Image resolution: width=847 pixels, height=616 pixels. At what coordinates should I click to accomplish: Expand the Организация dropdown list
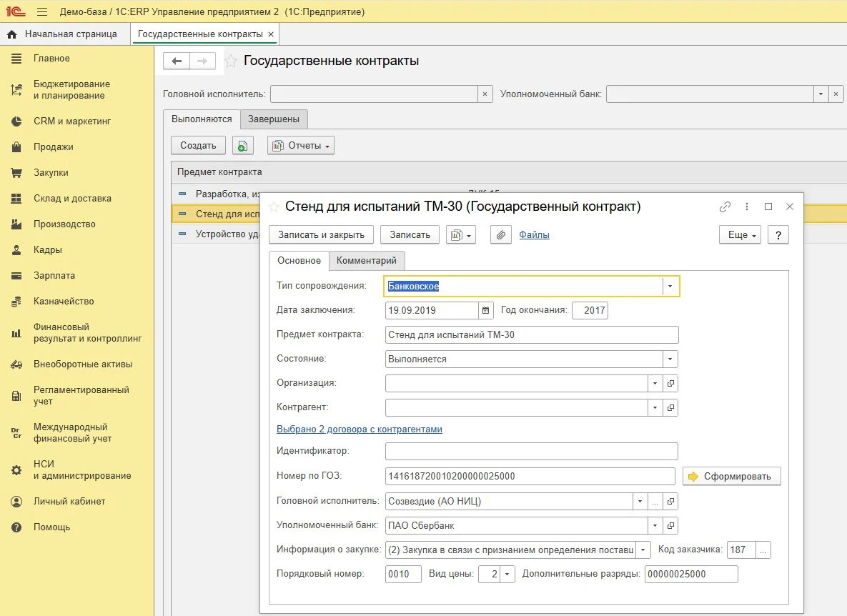click(655, 383)
